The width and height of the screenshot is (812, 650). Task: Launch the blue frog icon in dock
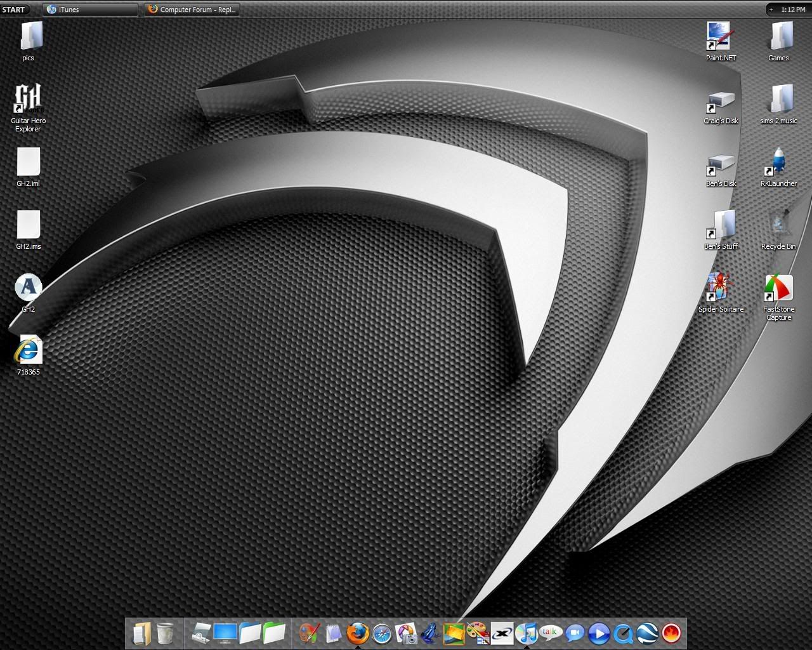(x=430, y=633)
